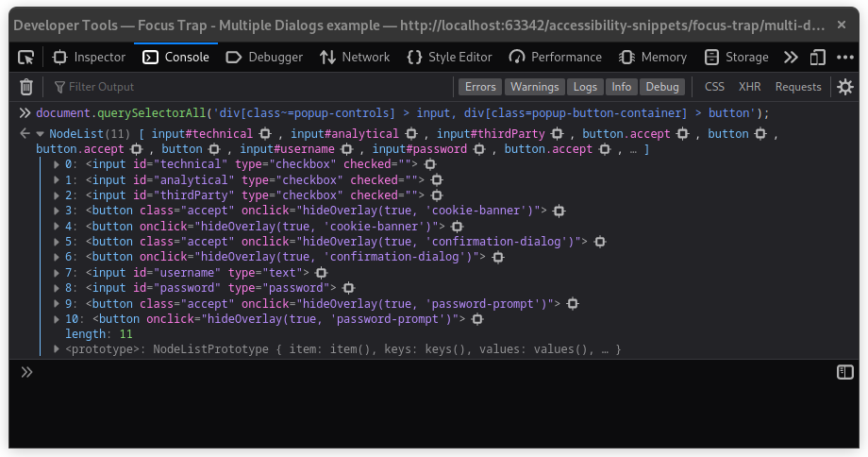Image resolution: width=868 pixels, height=457 pixels.
Task: Toggle responsive design mode icon
Action: tap(817, 57)
